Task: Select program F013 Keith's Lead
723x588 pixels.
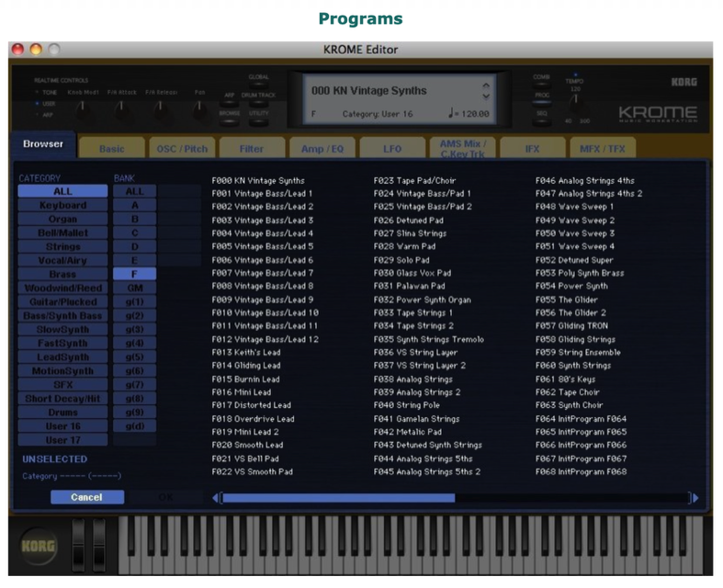Action: click(x=246, y=352)
